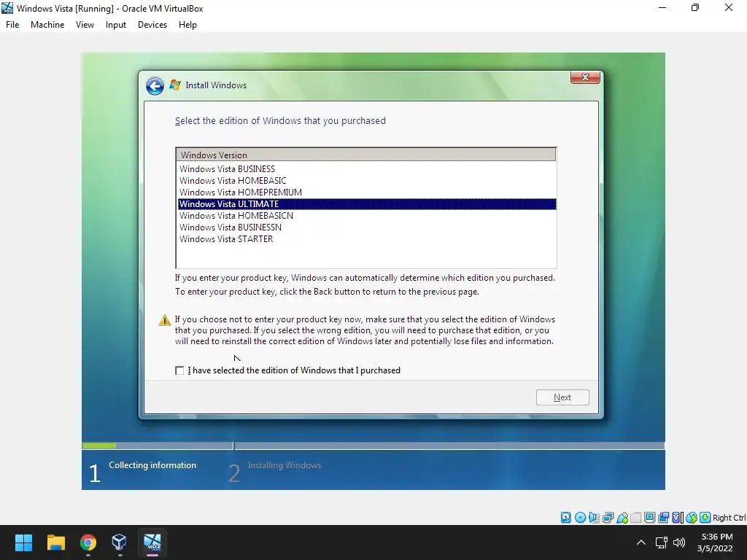Click the Windows Version column header
This screenshot has height=560, width=747.
(x=366, y=155)
